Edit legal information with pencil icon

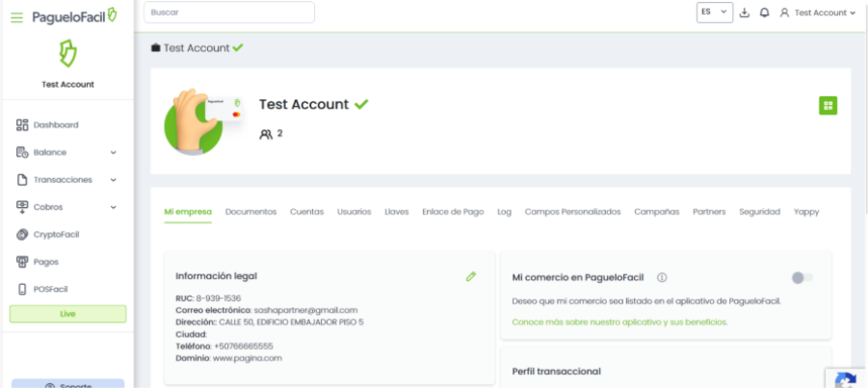(471, 276)
